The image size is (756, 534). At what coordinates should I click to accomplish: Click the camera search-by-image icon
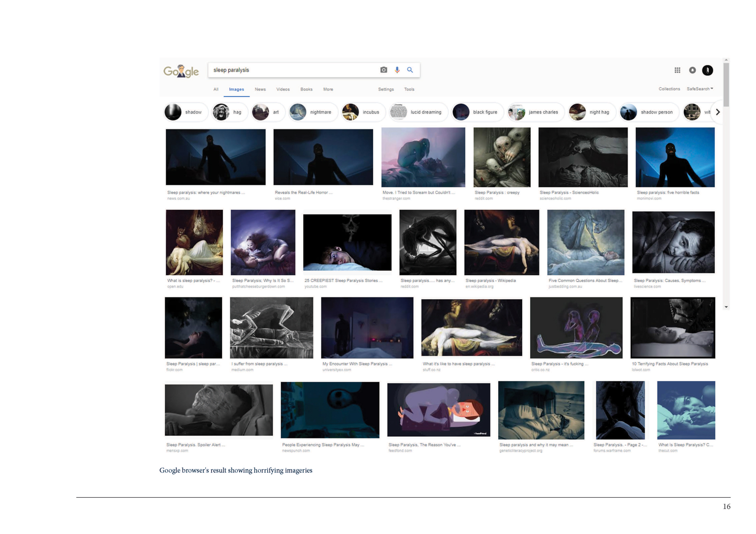point(383,70)
